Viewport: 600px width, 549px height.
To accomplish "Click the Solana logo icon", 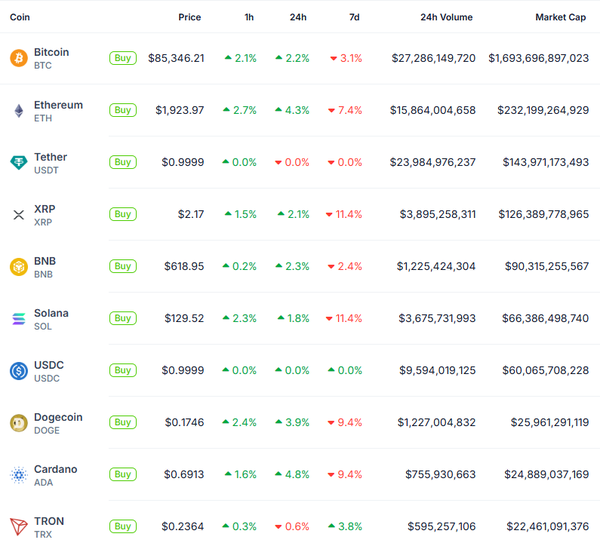I will 18,318.
